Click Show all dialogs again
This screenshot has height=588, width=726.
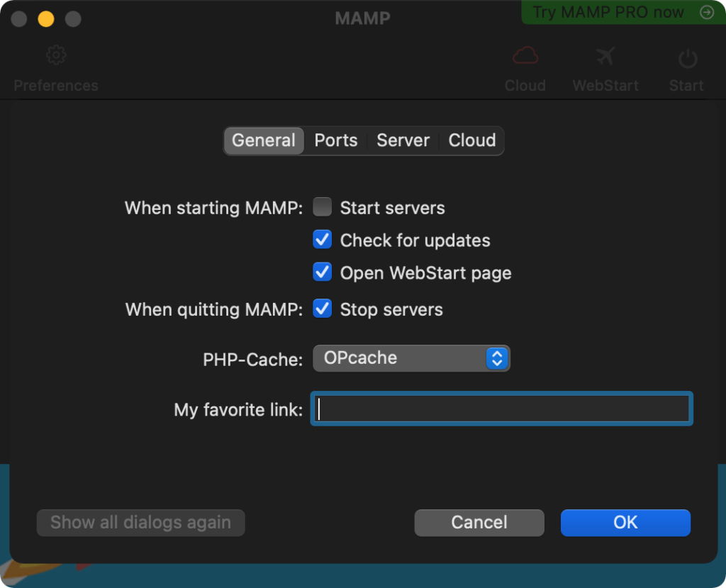tap(141, 523)
